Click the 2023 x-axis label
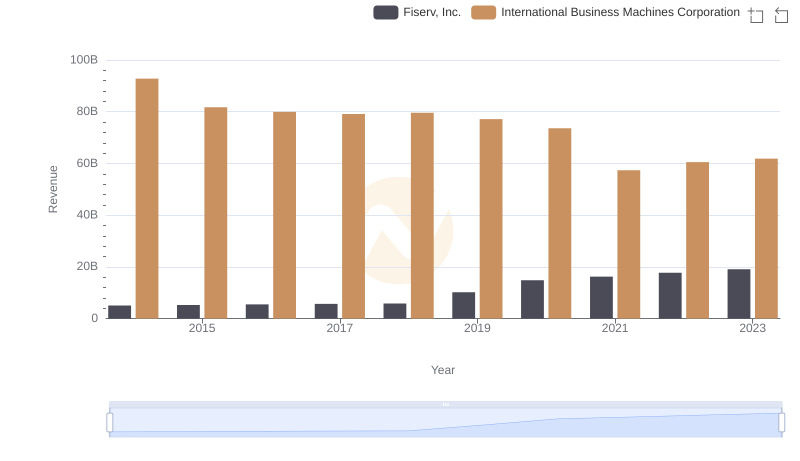800x461 pixels. pyautogui.click(x=753, y=328)
